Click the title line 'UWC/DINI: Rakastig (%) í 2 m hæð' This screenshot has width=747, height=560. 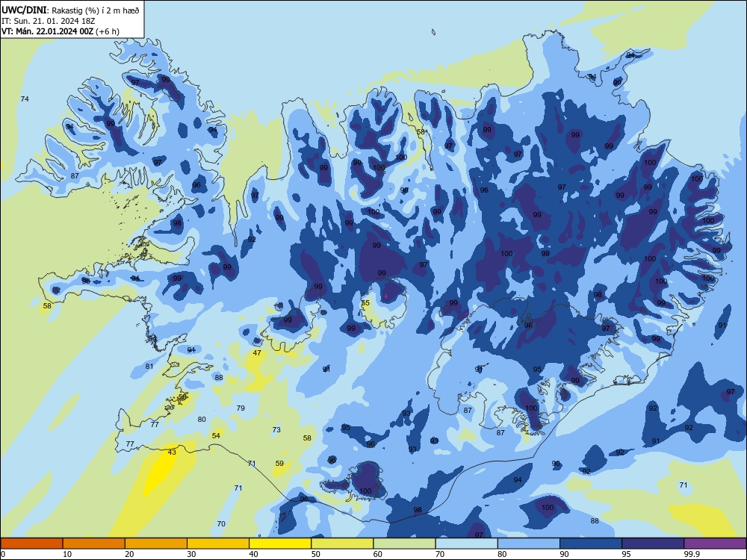tap(70, 10)
